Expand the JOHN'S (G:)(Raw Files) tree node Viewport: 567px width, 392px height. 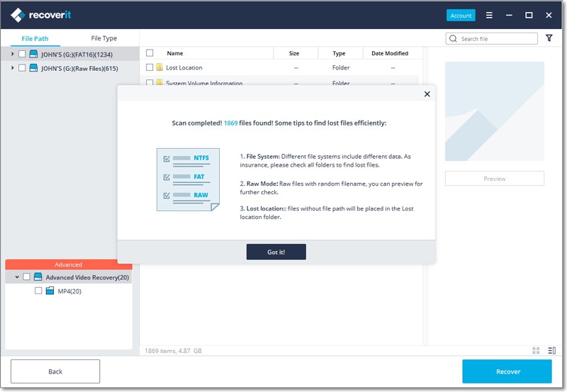(12, 67)
